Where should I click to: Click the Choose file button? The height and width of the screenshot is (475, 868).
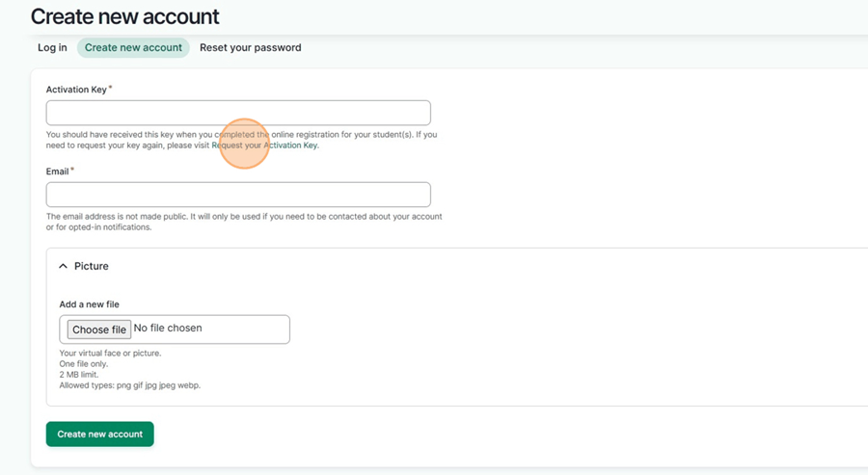tap(99, 330)
